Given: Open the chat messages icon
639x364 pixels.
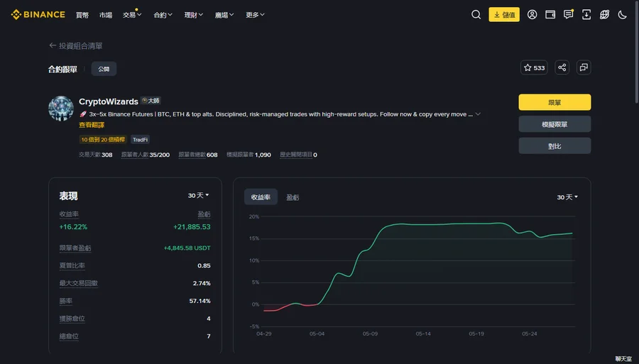Looking at the screenshot, I should (x=568, y=15).
